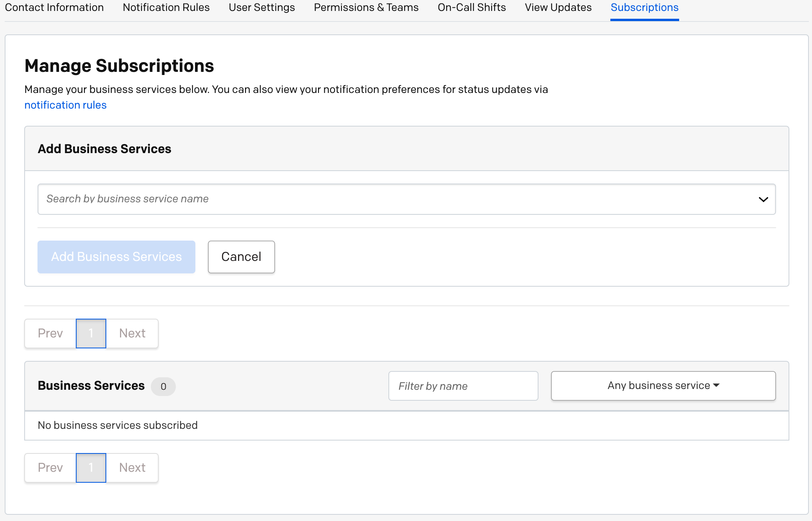Open the Contact Information tab
The width and height of the screenshot is (812, 521).
tap(54, 7)
